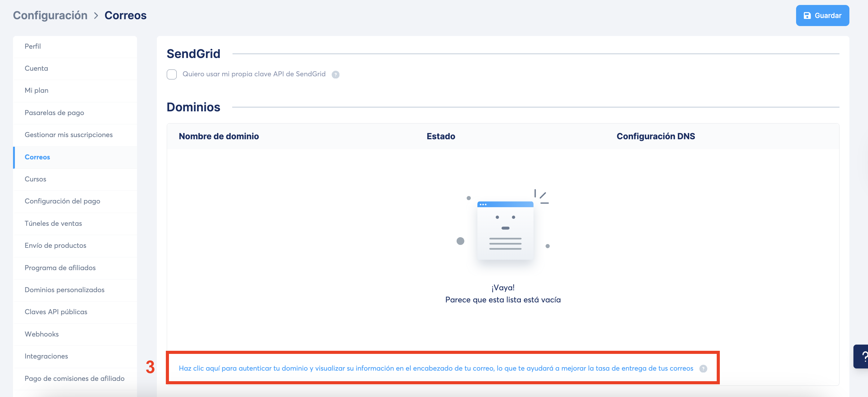The height and width of the screenshot is (397, 868).
Task: Go to Gestionar mis suscripciones
Action: click(x=69, y=135)
